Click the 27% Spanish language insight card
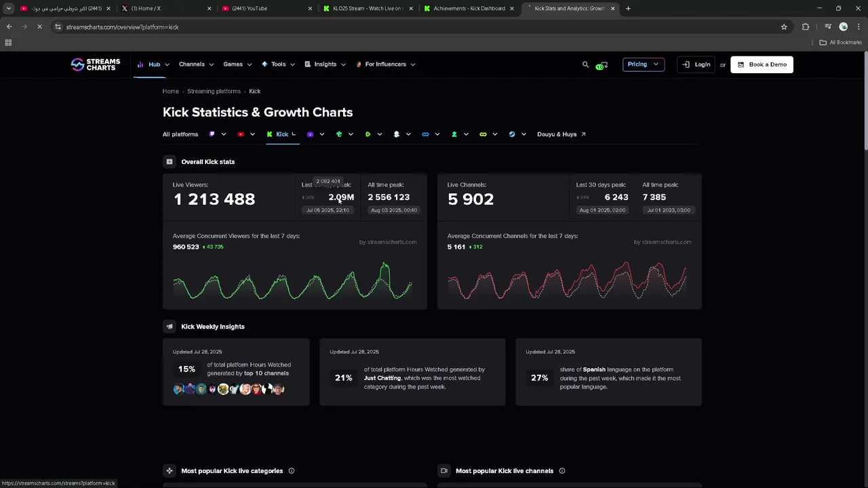Image resolution: width=868 pixels, height=488 pixels. pyautogui.click(x=608, y=372)
